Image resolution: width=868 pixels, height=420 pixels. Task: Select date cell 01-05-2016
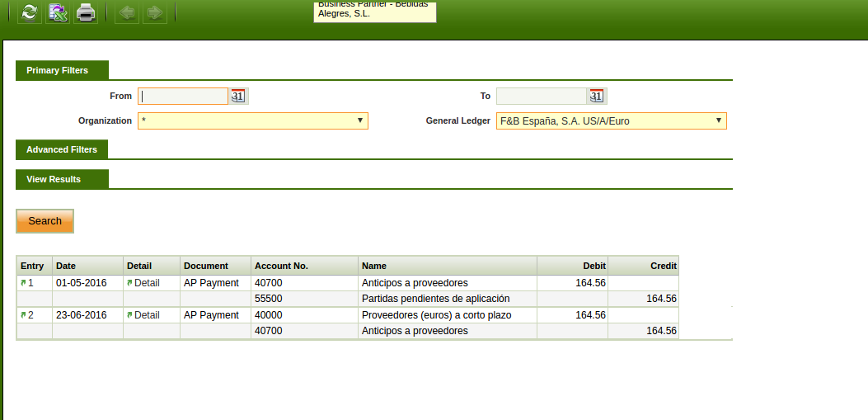87,283
